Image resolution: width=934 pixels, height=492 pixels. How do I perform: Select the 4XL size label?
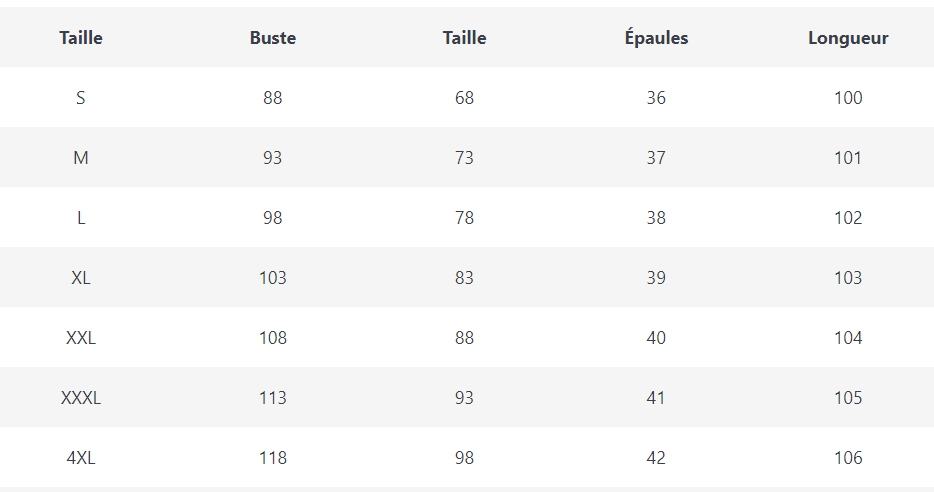tap(81, 458)
